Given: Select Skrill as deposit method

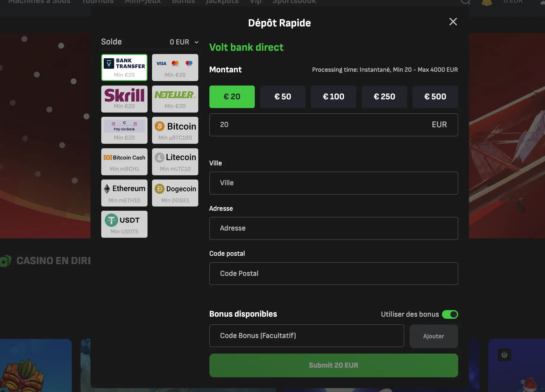Looking at the screenshot, I should [x=124, y=99].
